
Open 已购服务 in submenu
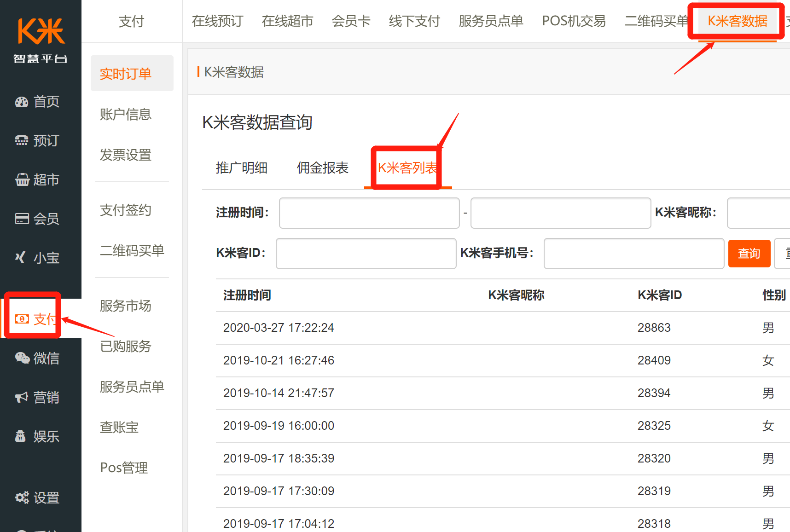coord(126,346)
